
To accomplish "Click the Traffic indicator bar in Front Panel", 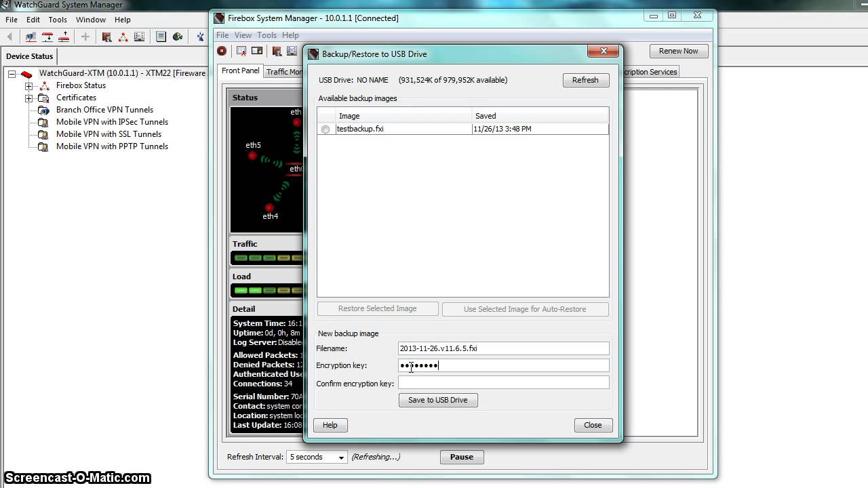I will coord(268,258).
